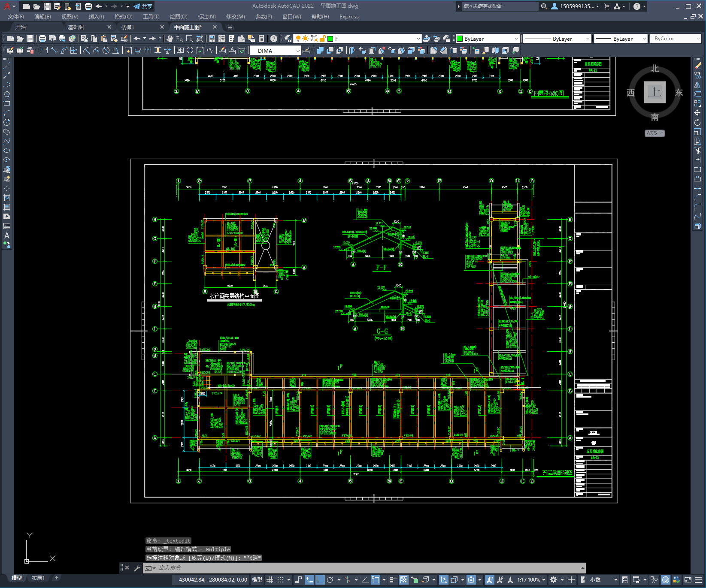Toggle the layer lock icon for layer F
The image size is (706, 588).
[x=322, y=39]
